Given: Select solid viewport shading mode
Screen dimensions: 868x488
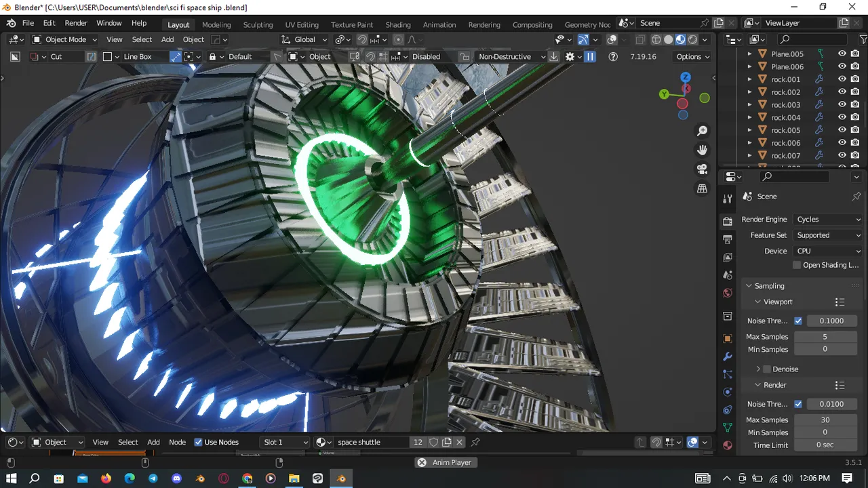Looking at the screenshot, I should click(x=669, y=39).
